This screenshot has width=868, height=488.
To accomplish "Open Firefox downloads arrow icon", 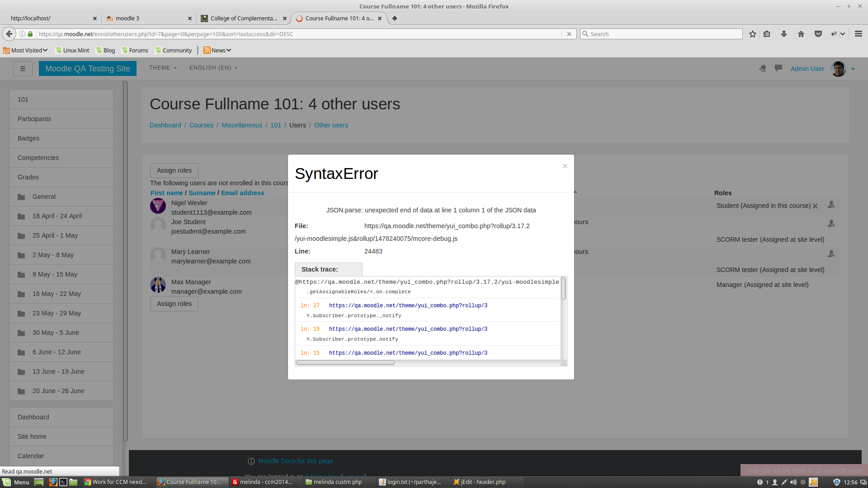I will point(784,34).
